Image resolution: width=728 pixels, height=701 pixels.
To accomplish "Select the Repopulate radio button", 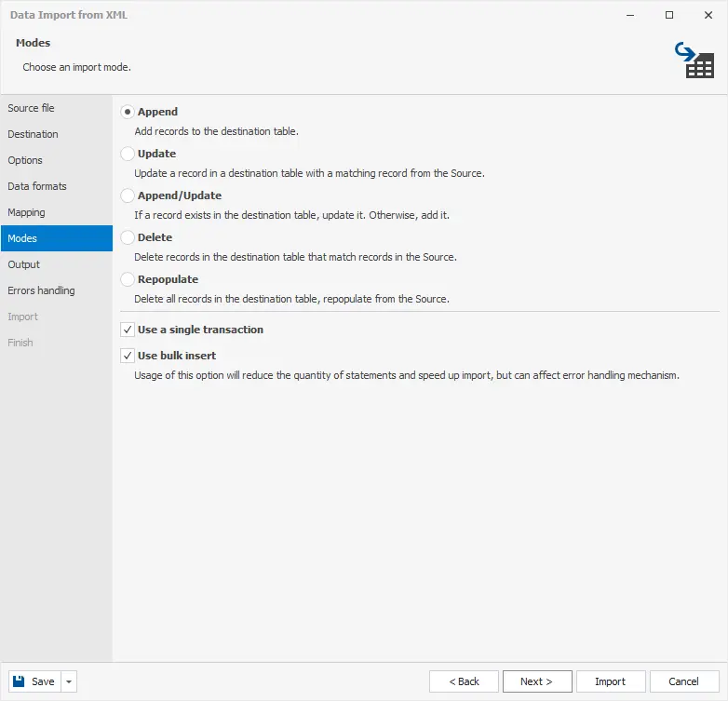I will pyautogui.click(x=128, y=279).
